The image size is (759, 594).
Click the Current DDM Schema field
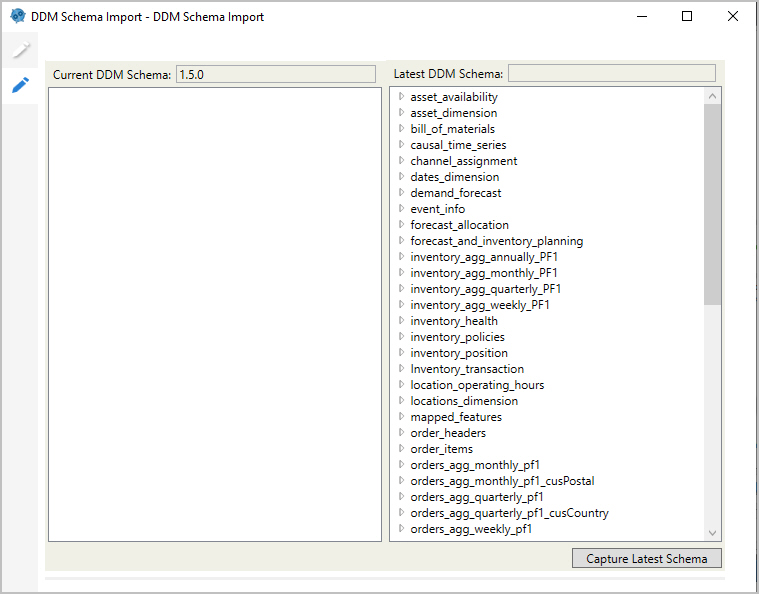pos(276,75)
